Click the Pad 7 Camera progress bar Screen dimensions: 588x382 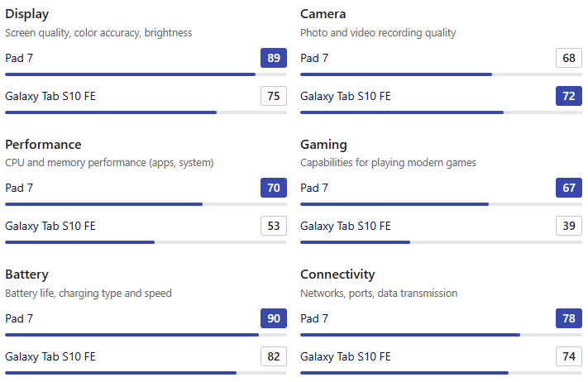point(441,74)
